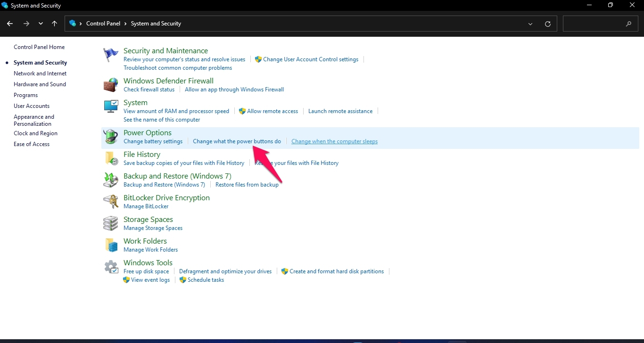This screenshot has height=343, width=644.
Task: Click the File History folder icon
Action: coord(111,158)
